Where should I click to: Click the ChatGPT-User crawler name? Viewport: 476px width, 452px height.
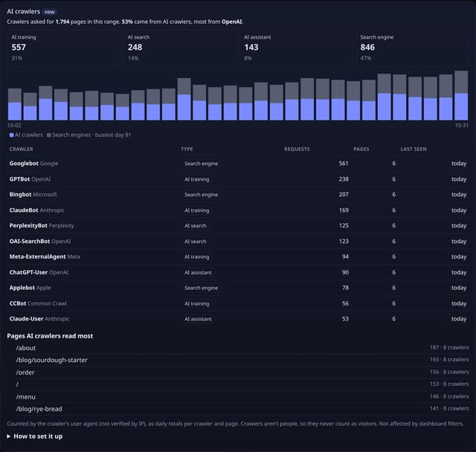[x=28, y=272]
